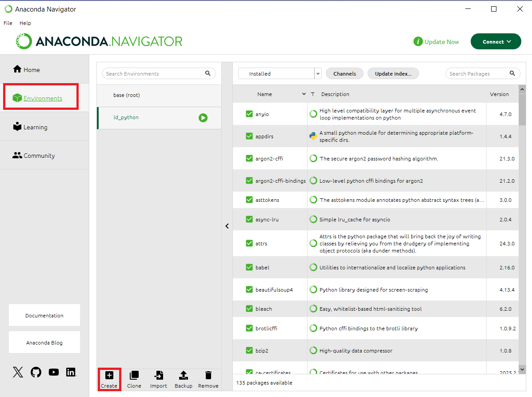Click the Clone environment icon
532x397 pixels.
point(134,379)
